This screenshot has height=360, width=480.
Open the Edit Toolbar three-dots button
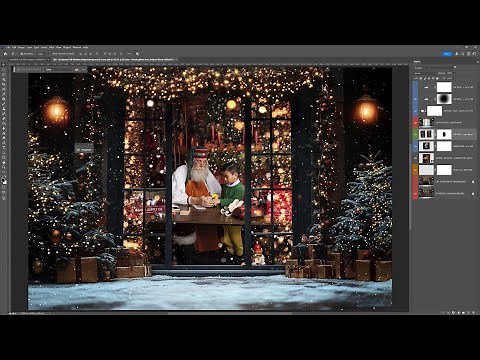tap(4, 172)
